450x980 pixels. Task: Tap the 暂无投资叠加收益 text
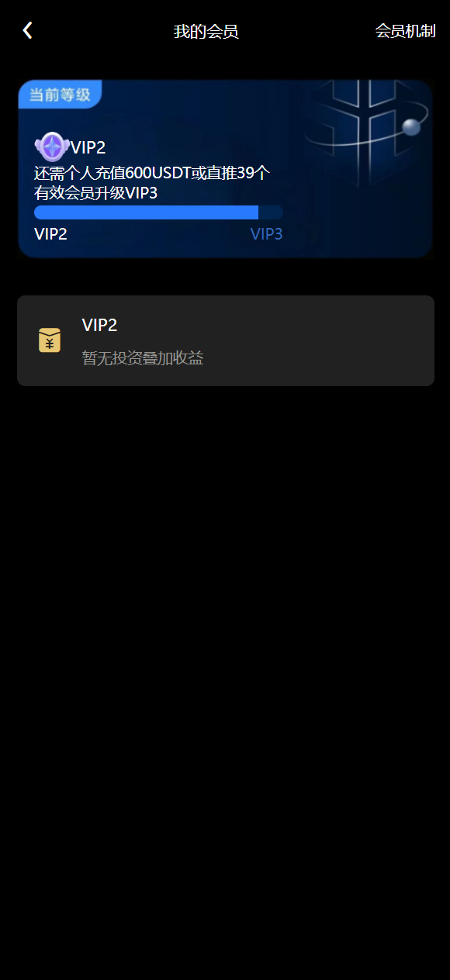coord(143,358)
